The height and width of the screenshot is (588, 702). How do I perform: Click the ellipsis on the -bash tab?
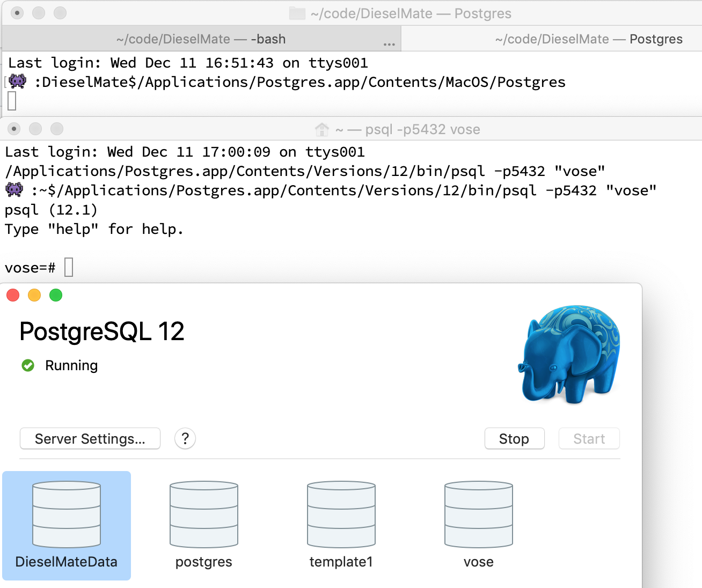pos(390,44)
